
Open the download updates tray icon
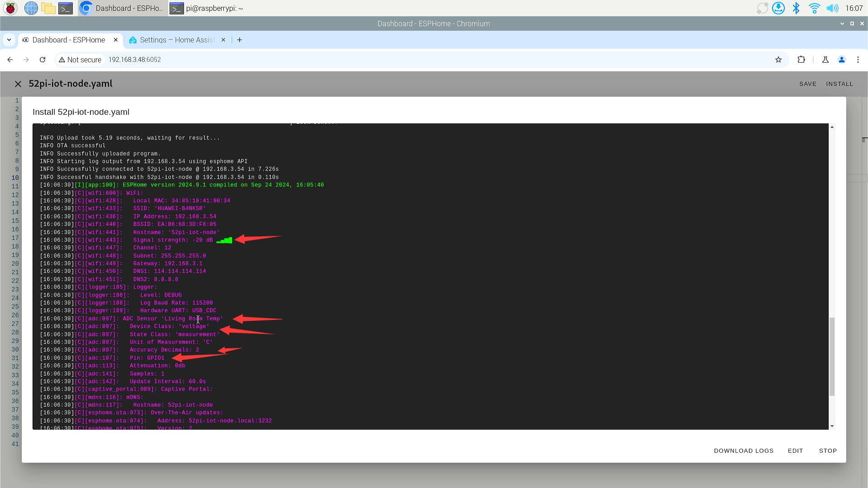(x=778, y=8)
